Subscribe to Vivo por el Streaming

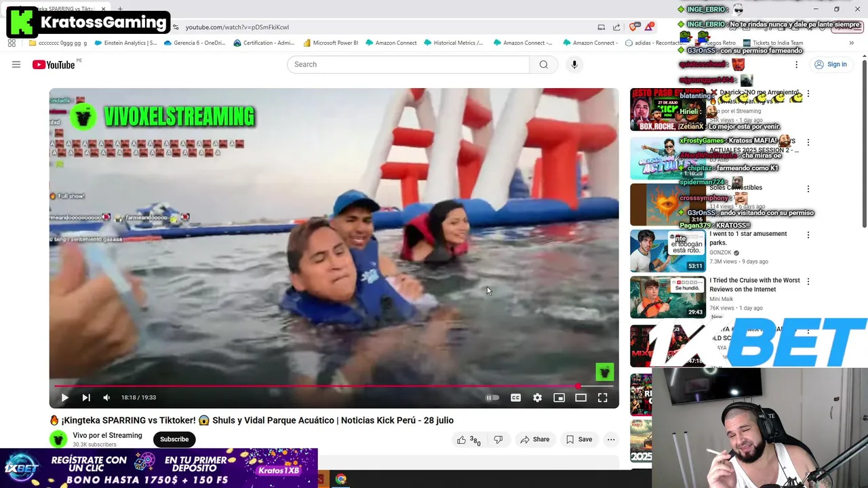pyautogui.click(x=174, y=439)
